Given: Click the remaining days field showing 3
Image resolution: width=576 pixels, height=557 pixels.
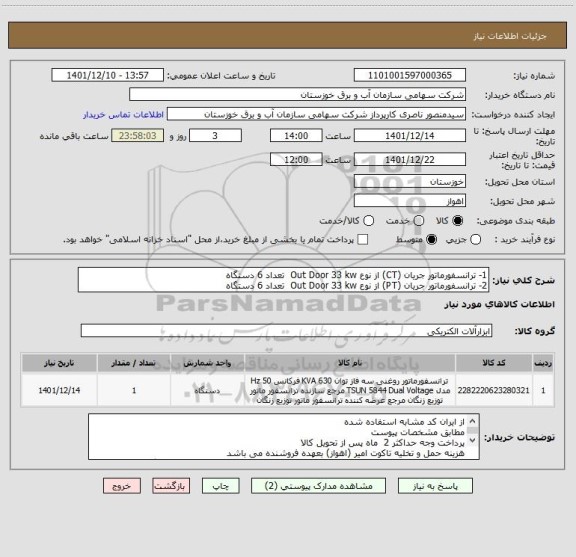Looking at the screenshot, I should click(x=215, y=136).
